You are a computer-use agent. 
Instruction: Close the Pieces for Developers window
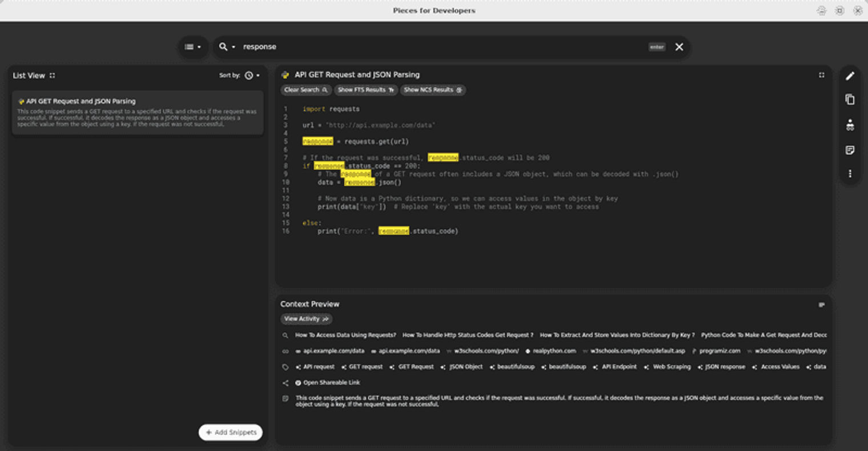(x=858, y=11)
